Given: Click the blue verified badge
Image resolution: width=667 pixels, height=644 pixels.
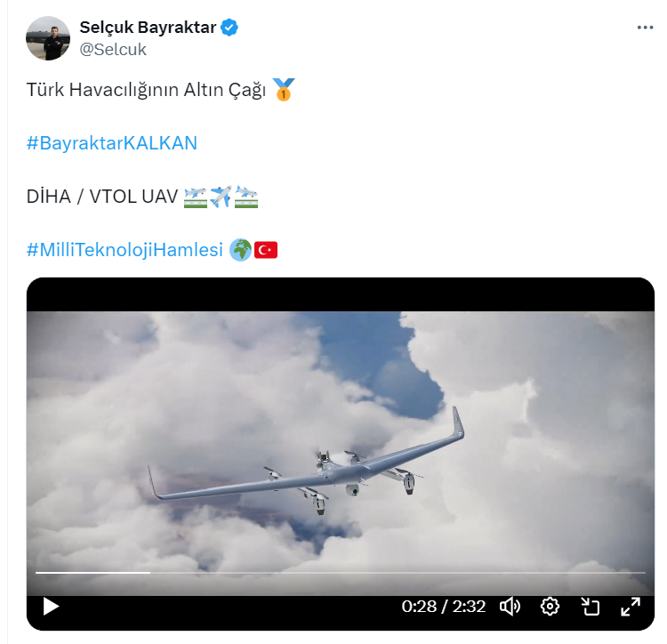Looking at the screenshot, I should coord(229,28).
